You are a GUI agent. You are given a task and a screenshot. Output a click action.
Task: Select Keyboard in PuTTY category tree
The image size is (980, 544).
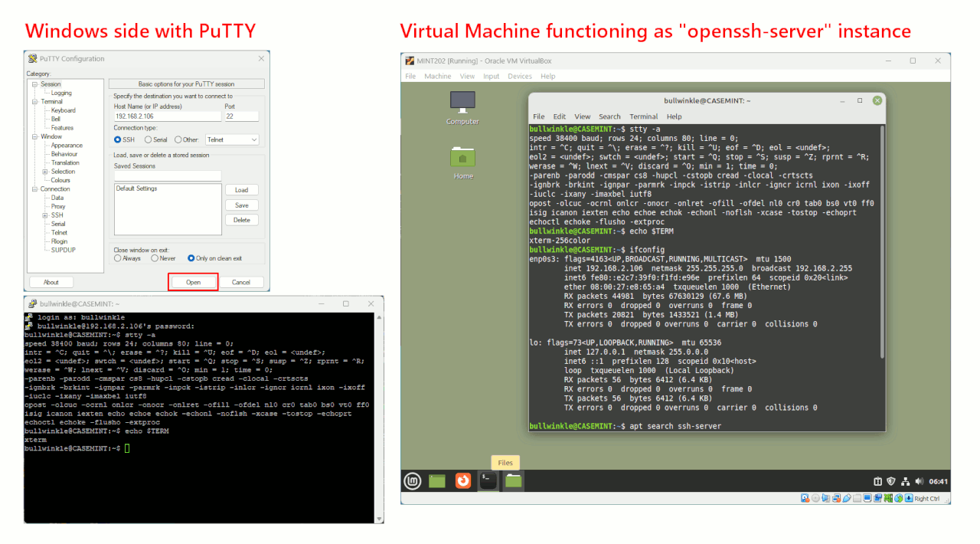point(64,110)
